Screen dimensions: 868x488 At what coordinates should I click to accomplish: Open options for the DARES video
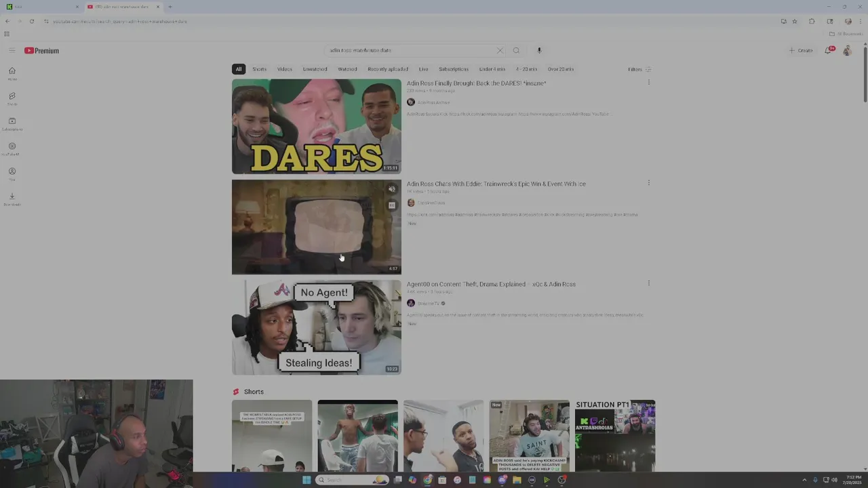pos(648,83)
